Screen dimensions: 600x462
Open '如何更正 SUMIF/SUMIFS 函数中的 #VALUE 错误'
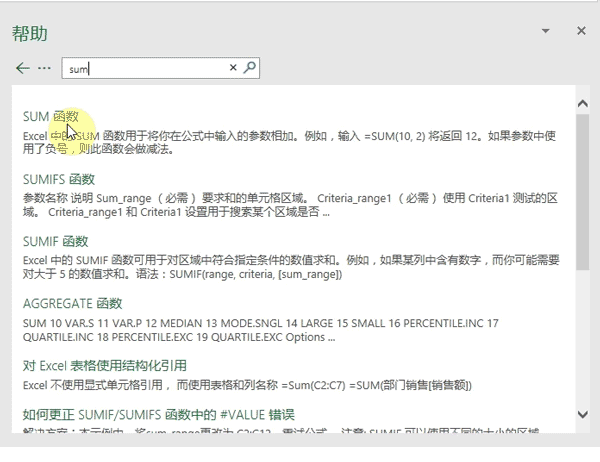tap(158, 415)
